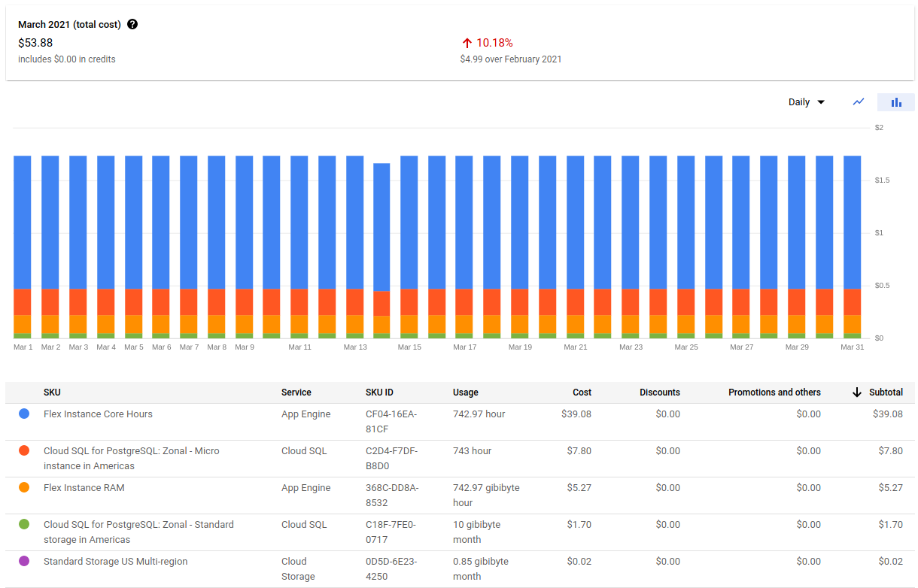Select the bar chart view icon
Image resolution: width=918 pixels, height=588 pixels.
pyautogui.click(x=895, y=102)
